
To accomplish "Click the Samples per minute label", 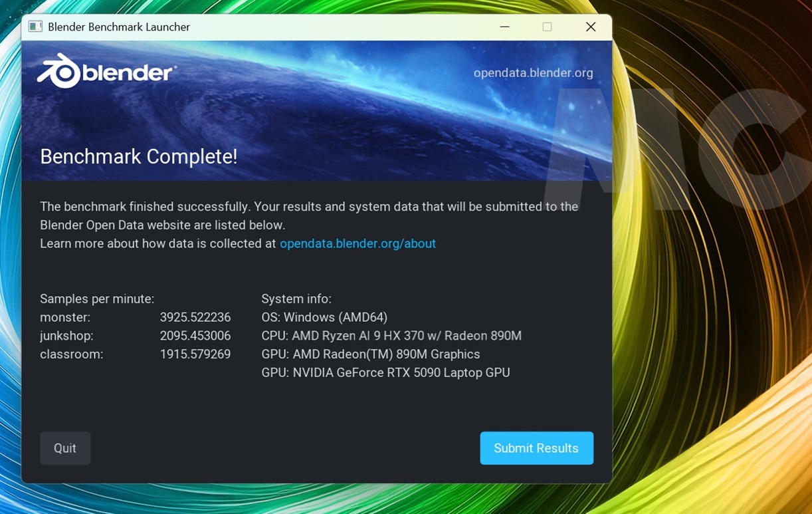I will pyautogui.click(x=97, y=299).
